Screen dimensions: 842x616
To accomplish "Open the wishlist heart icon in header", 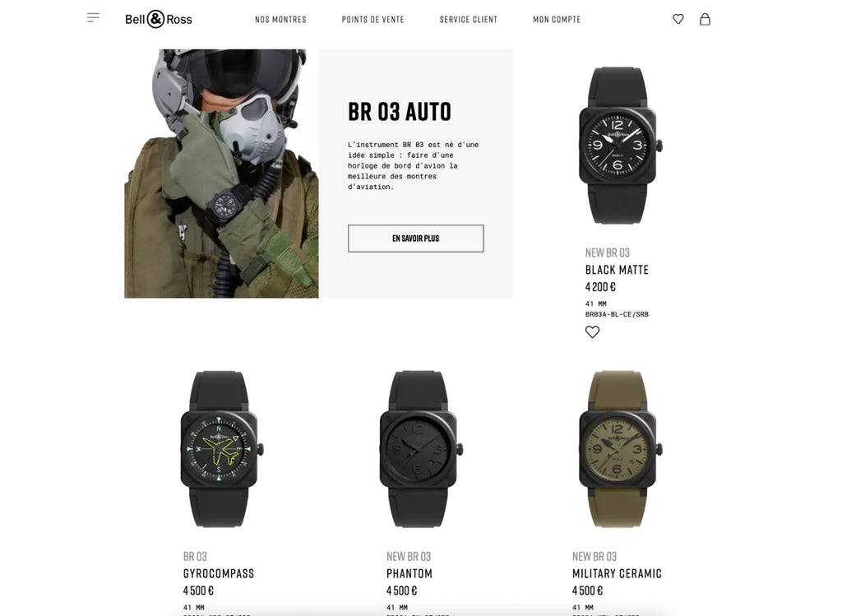I will (678, 20).
